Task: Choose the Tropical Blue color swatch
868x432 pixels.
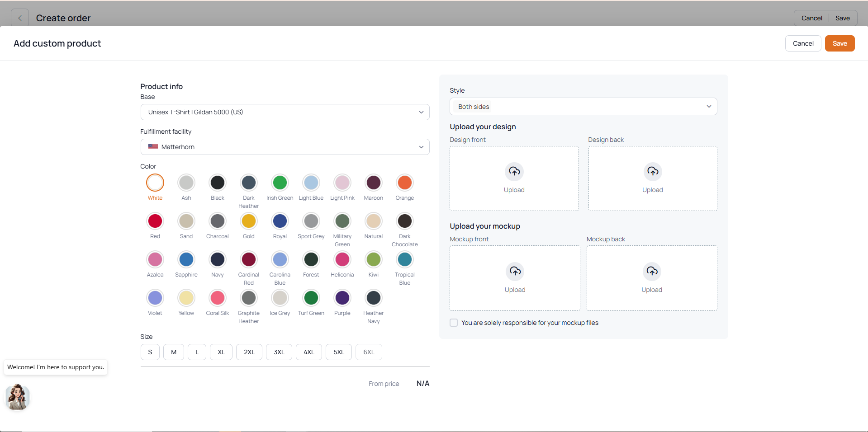Action: [404, 260]
